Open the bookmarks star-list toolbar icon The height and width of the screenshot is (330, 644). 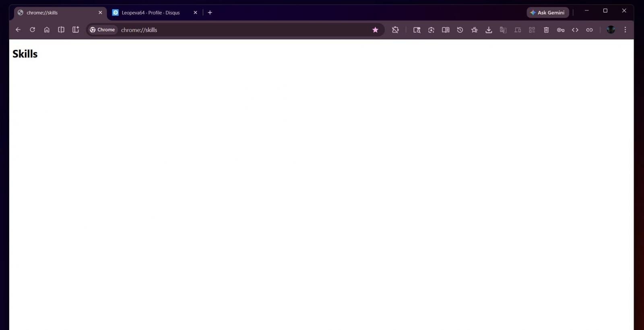(x=475, y=30)
